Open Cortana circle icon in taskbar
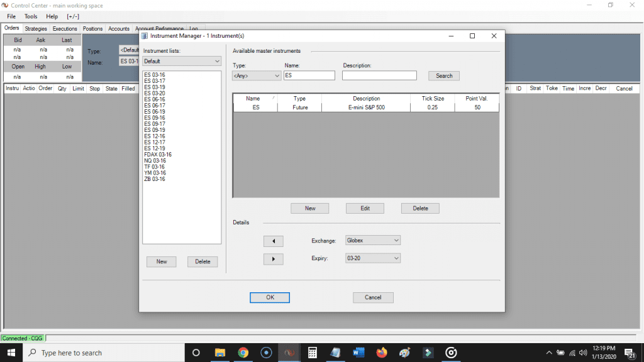This screenshot has height=362, width=644. (x=196, y=353)
